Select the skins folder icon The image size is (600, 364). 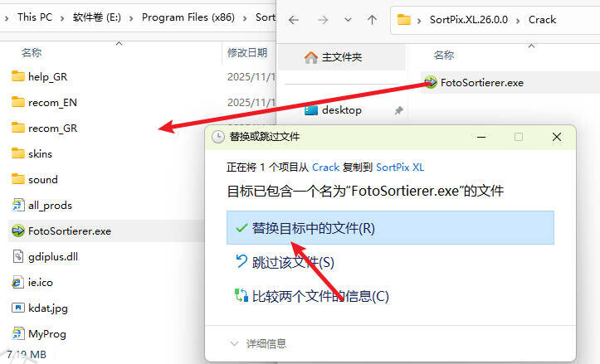[x=18, y=153]
